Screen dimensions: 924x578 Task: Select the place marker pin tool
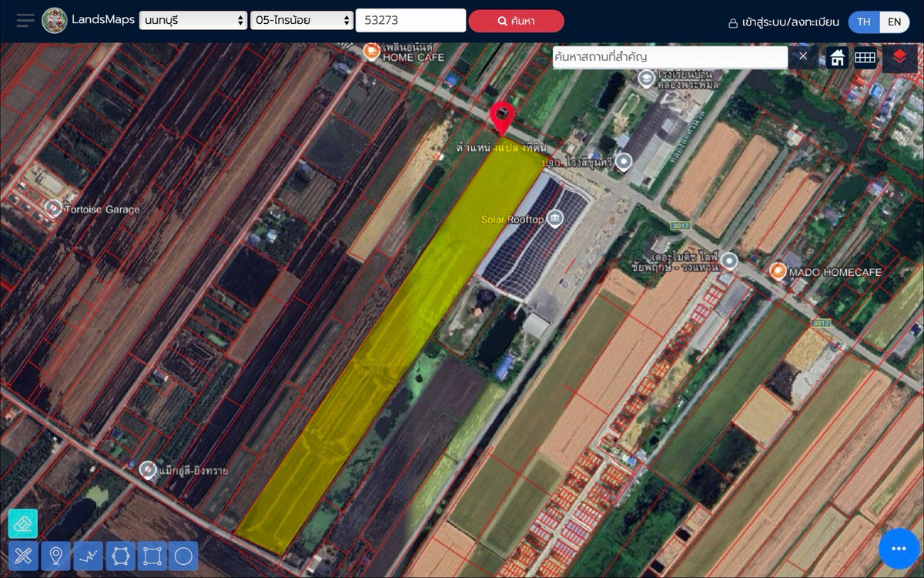(55, 556)
